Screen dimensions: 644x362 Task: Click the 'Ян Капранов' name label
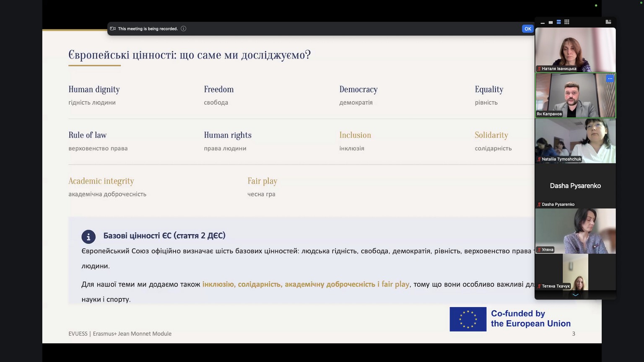coord(549,114)
